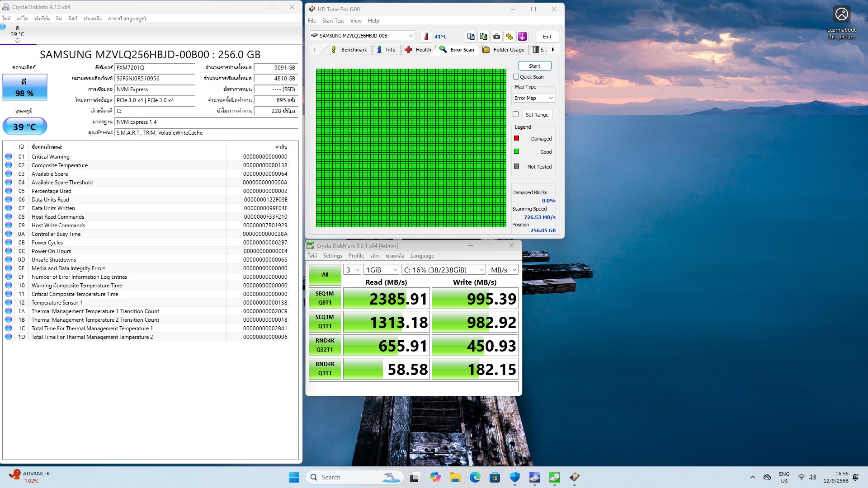Viewport: 868px width, 488px height.
Task: Click the red Damaged legend swatch
Action: click(x=516, y=138)
